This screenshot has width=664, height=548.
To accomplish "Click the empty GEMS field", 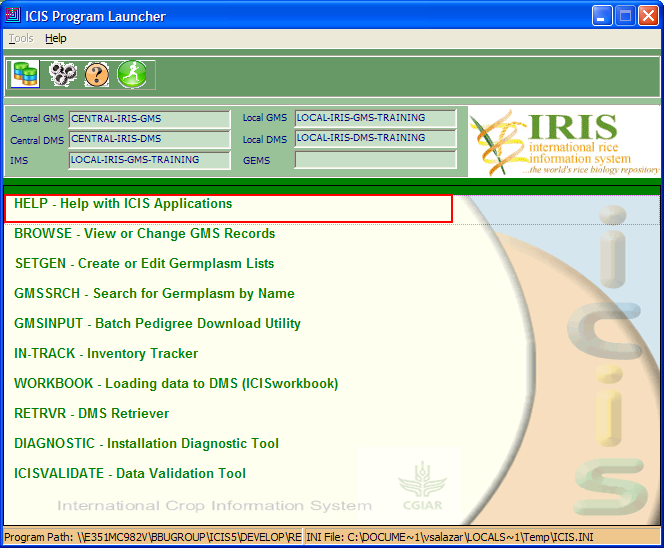I will (x=376, y=160).
